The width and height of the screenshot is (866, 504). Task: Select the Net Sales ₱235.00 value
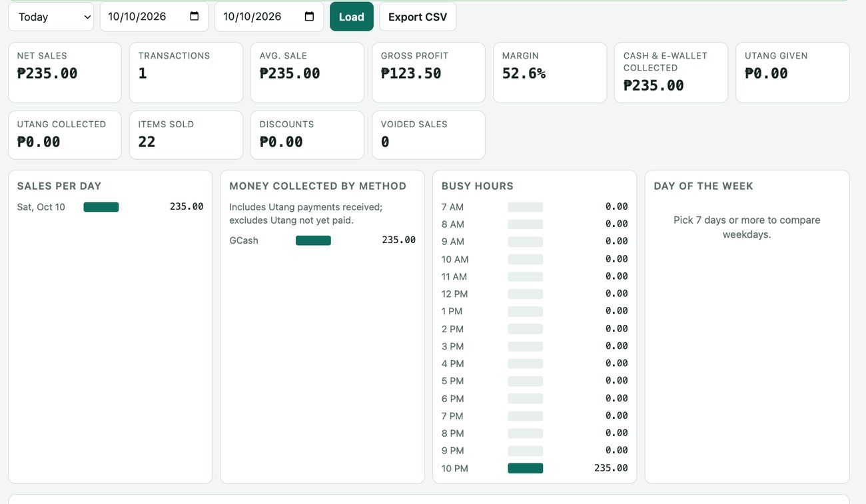pyautogui.click(x=47, y=73)
